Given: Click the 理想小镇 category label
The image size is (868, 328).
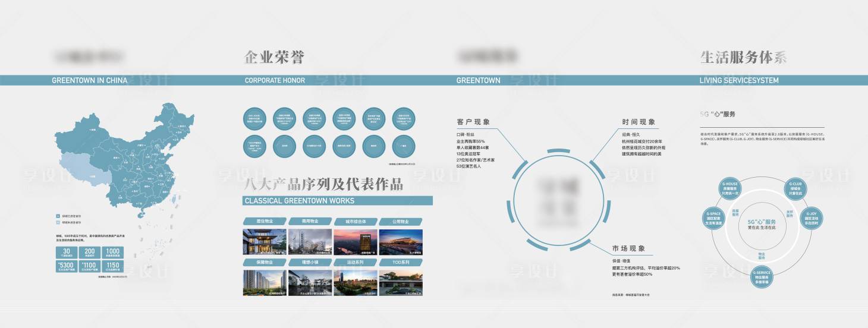Looking at the screenshot, I should point(310,261).
